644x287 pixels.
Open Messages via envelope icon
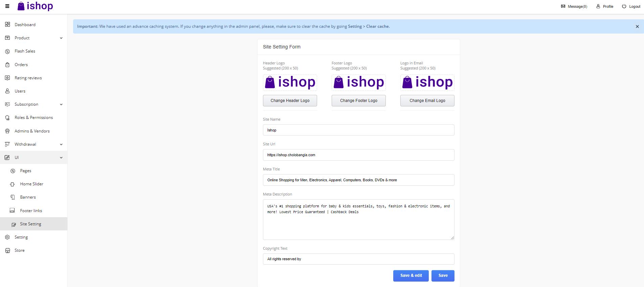[x=563, y=6]
